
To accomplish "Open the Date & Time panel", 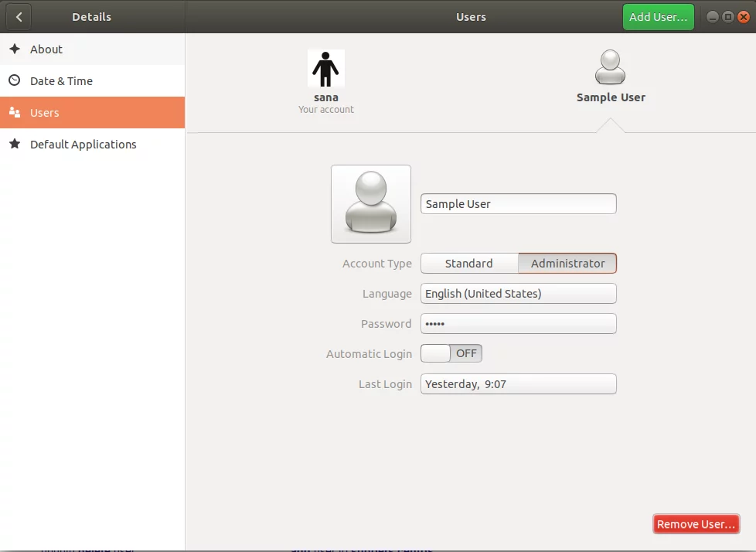I will (x=92, y=80).
